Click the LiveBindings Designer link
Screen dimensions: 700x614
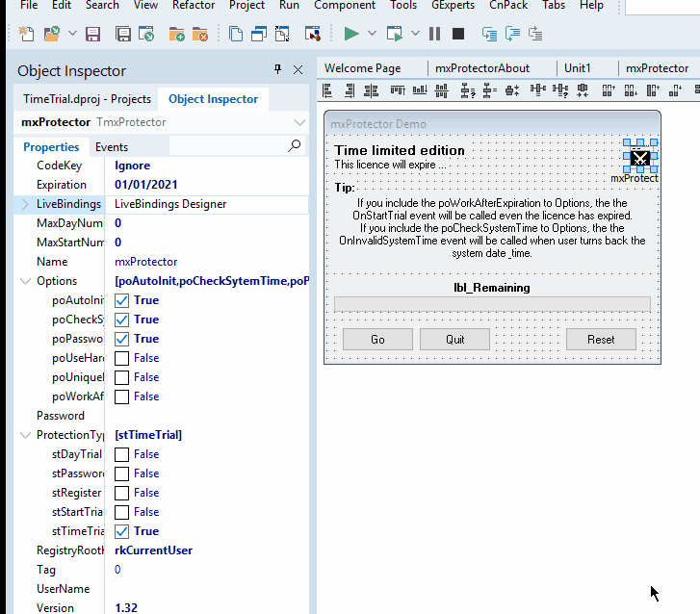(170, 204)
